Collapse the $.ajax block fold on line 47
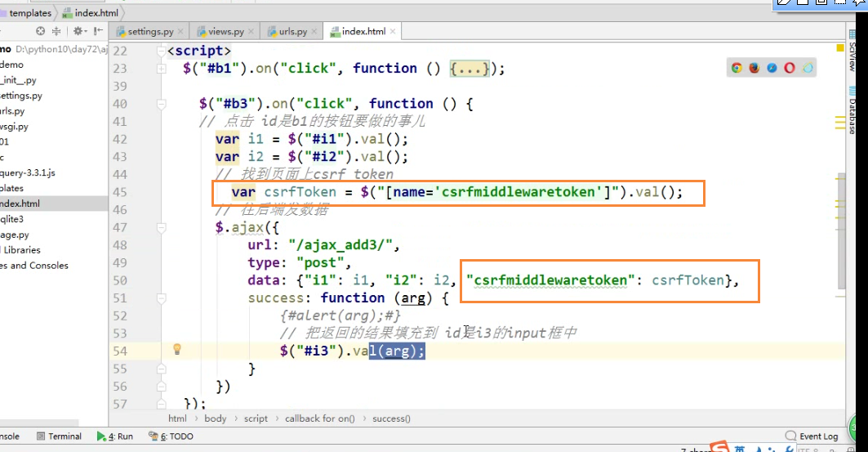 pyautogui.click(x=161, y=228)
